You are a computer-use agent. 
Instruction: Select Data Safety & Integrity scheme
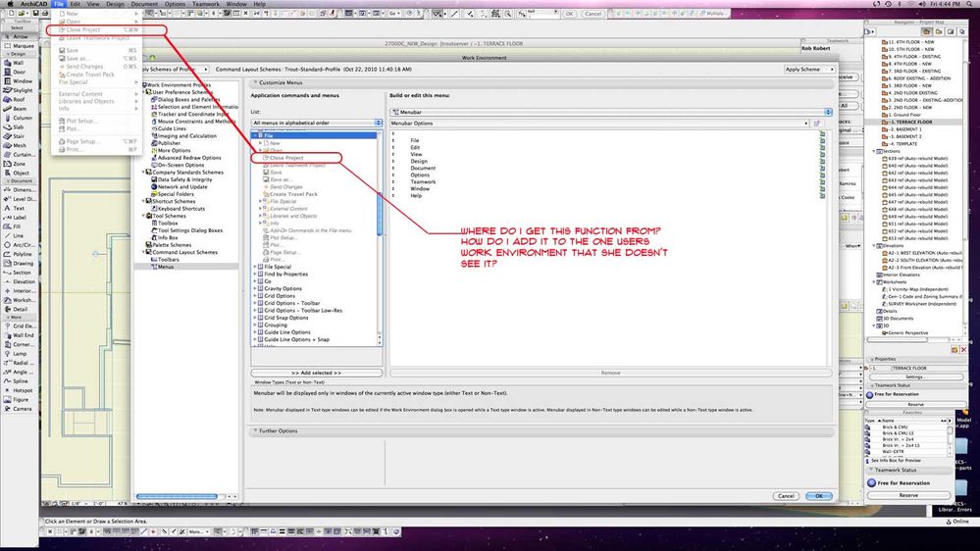coord(184,179)
